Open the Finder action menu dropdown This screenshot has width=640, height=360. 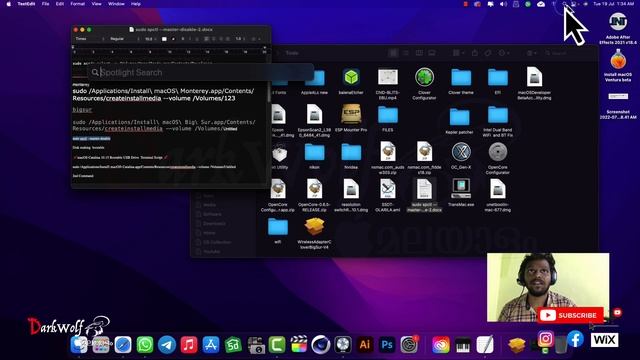pos(504,53)
